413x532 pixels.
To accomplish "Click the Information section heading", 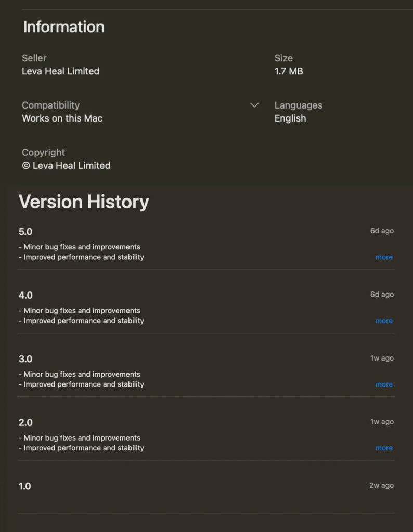I will (x=63, y=27).
